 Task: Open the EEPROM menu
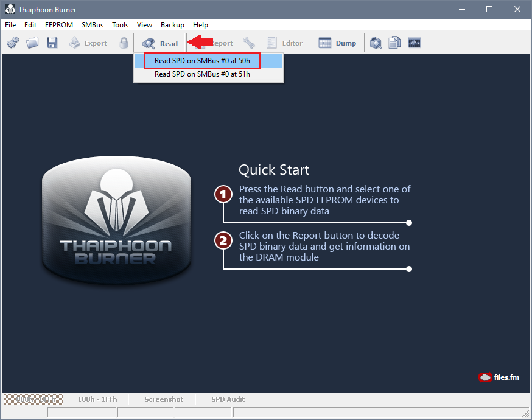(x=59, y=25)
